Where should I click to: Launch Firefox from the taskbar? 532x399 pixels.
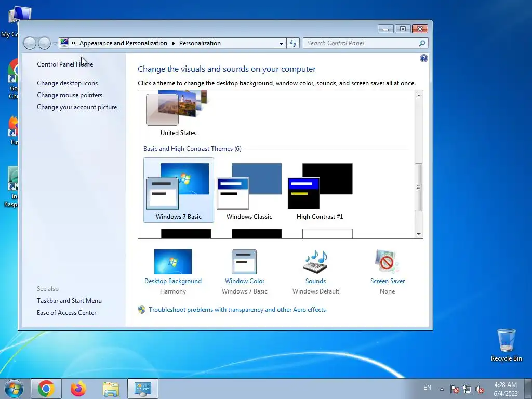click(78, 389)
